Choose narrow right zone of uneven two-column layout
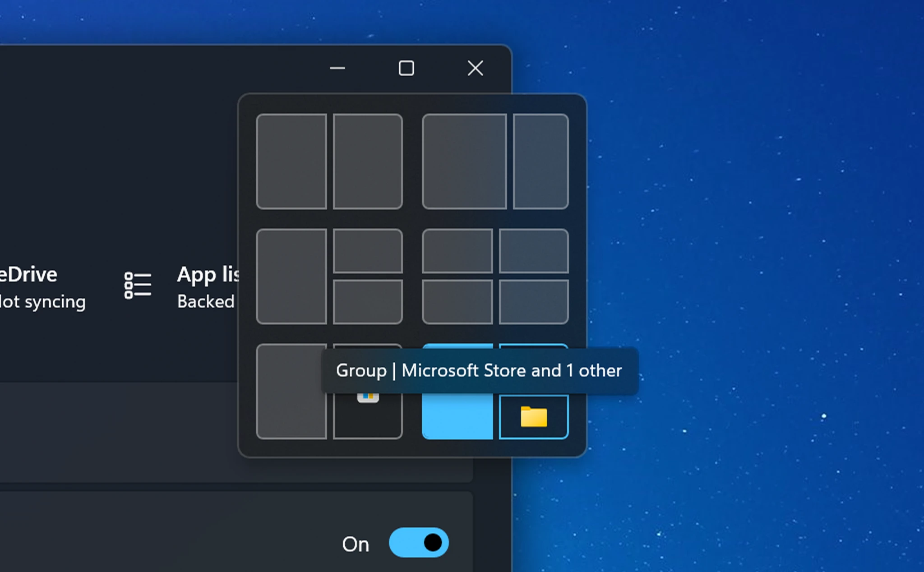 [541, 161]
